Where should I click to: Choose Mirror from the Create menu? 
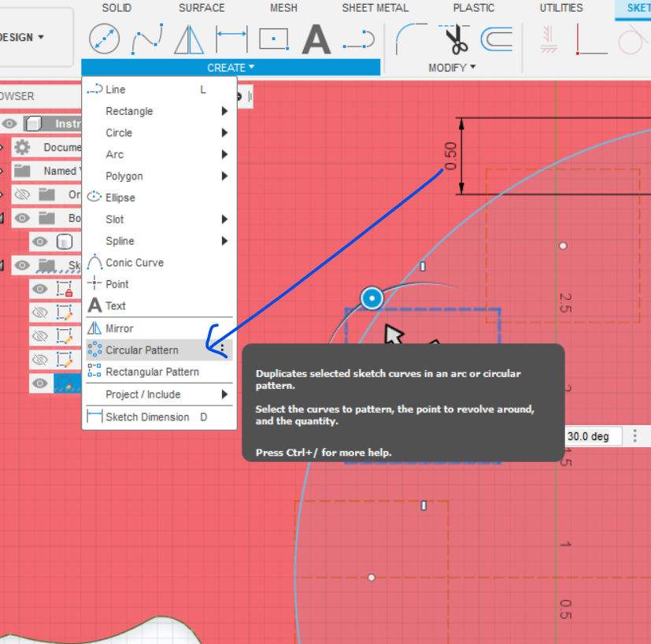pos(160,328)
